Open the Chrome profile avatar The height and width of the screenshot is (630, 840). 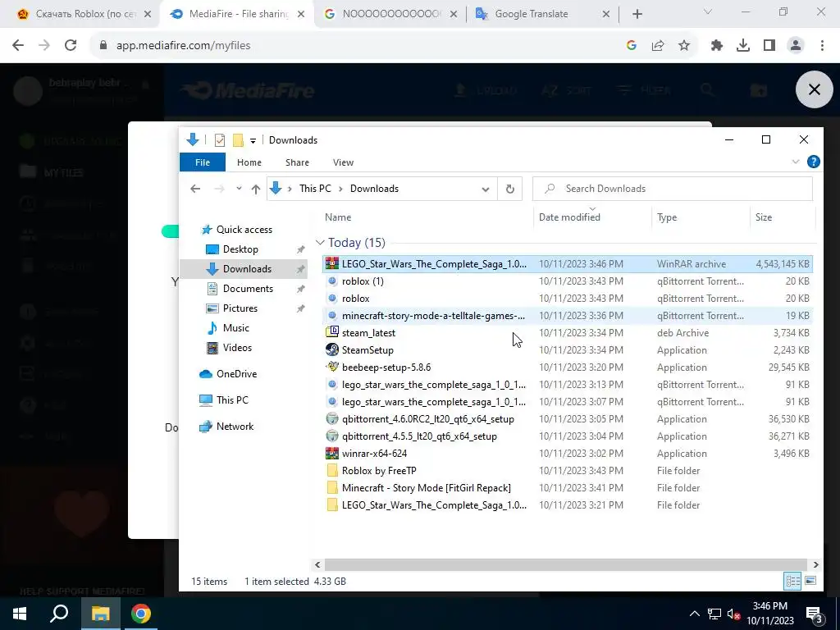(796, 46)
